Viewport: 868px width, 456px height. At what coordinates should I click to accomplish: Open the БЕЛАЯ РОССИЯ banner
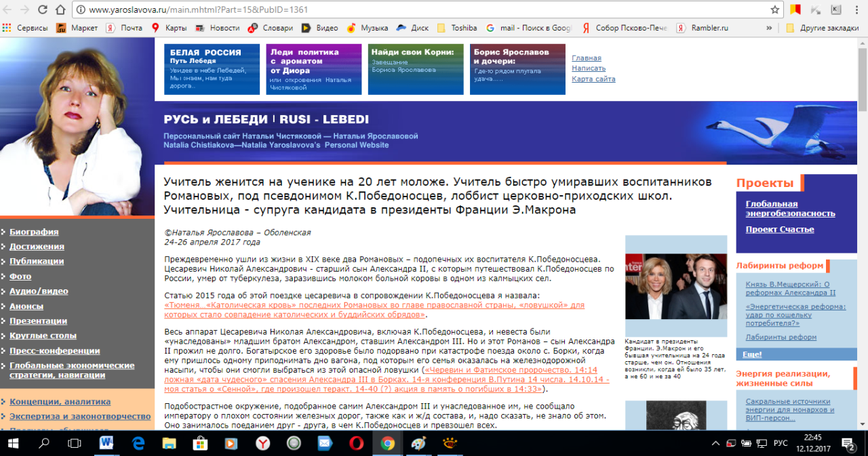(x=212, y=69)
